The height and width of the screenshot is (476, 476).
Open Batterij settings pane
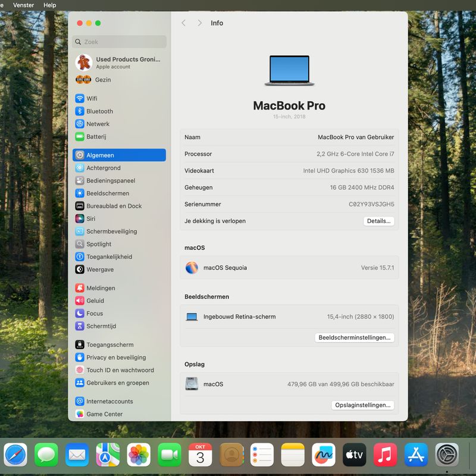click(x=96, y=137)
